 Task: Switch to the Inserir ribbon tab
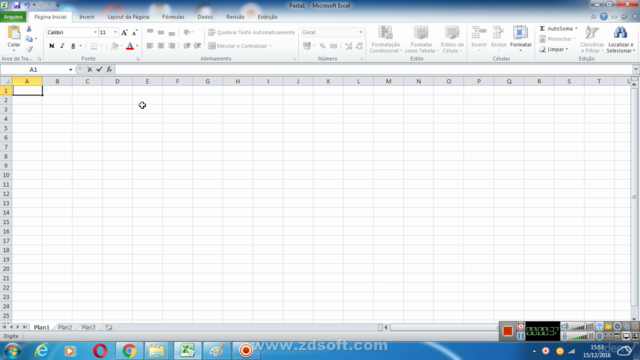[87, 17]
